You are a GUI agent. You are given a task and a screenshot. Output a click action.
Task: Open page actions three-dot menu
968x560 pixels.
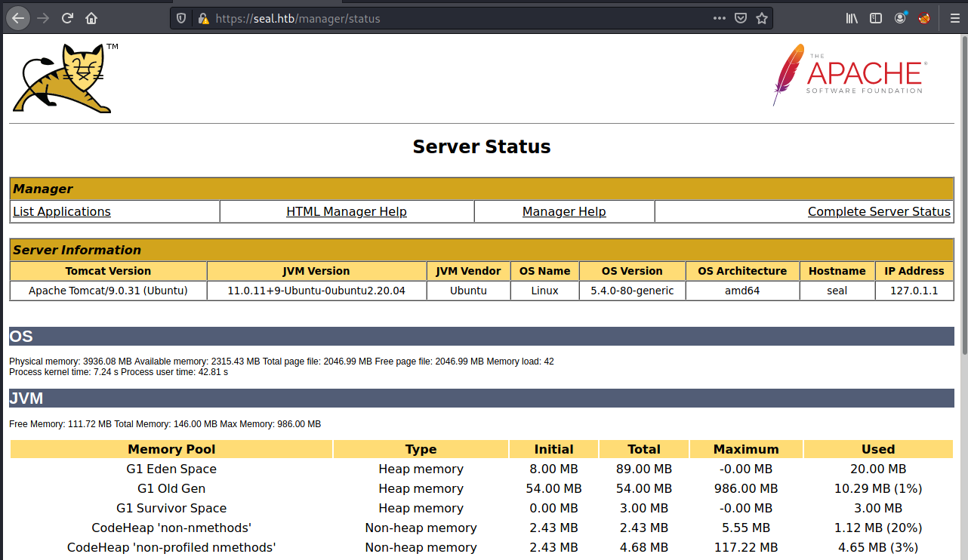(720, 18)
